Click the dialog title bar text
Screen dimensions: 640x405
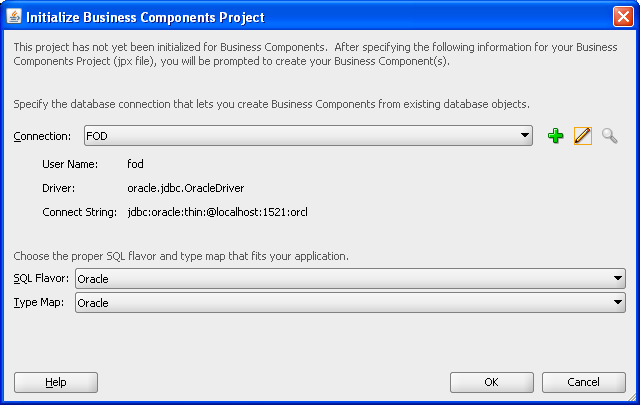pos(145,17)
